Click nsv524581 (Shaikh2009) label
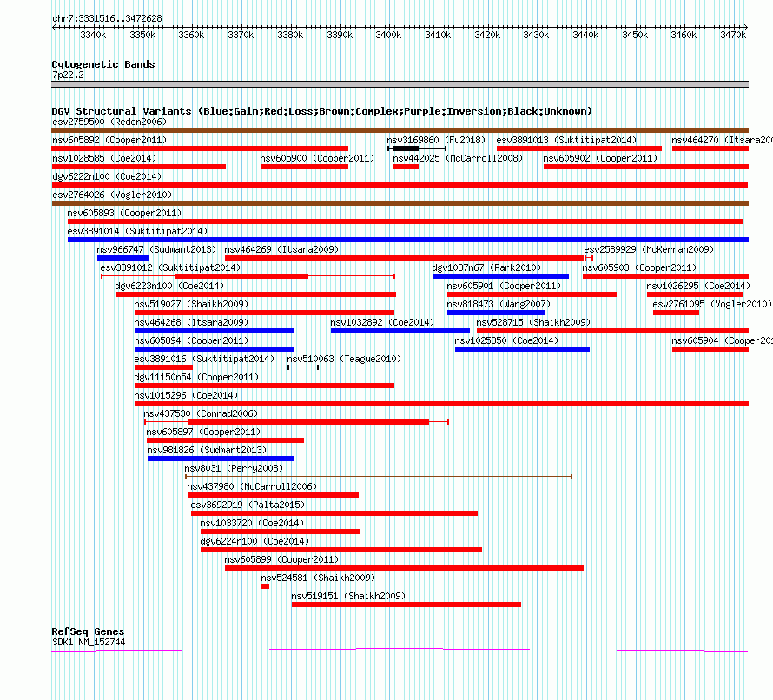This screenshot has width=773, height=700. [318, 578]
